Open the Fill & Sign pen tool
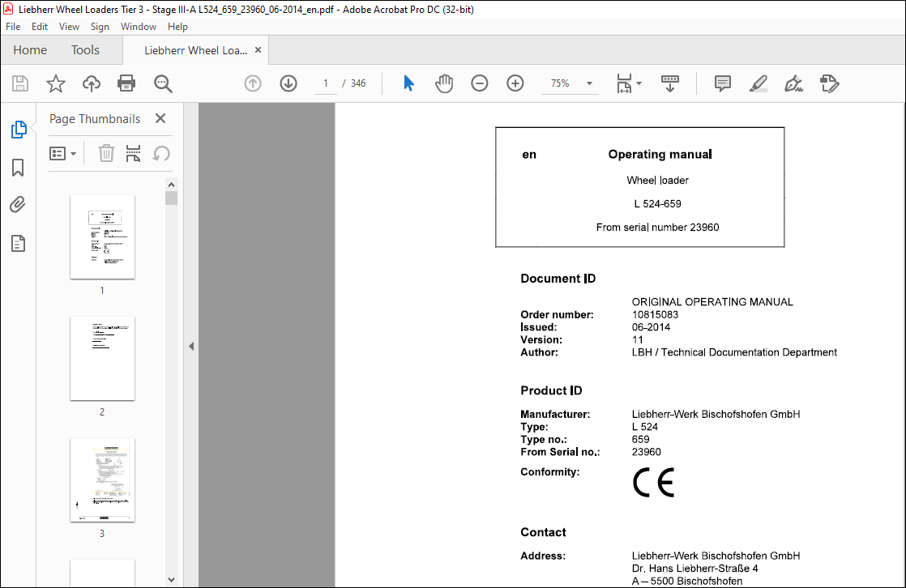The image size is (906, 588). 793,83
